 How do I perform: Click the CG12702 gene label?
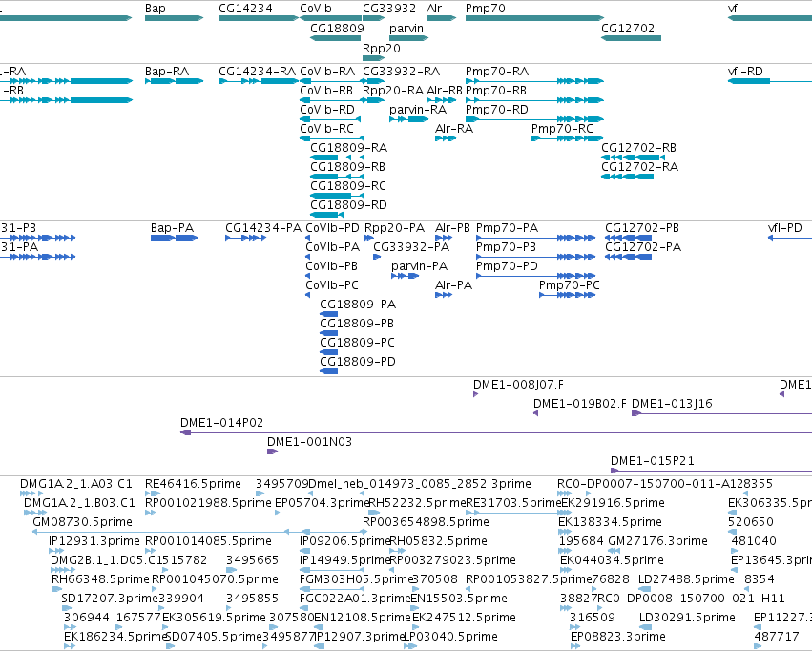click(x=628, y=28)
